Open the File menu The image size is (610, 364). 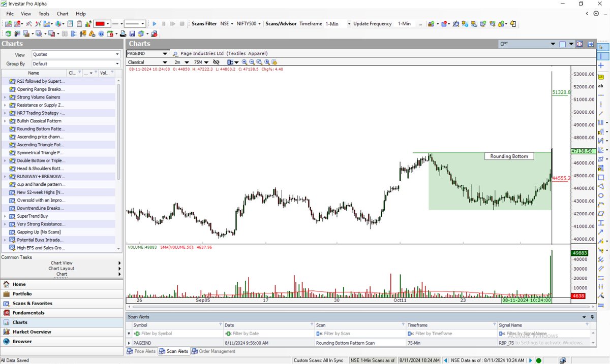tap(10, 14)
